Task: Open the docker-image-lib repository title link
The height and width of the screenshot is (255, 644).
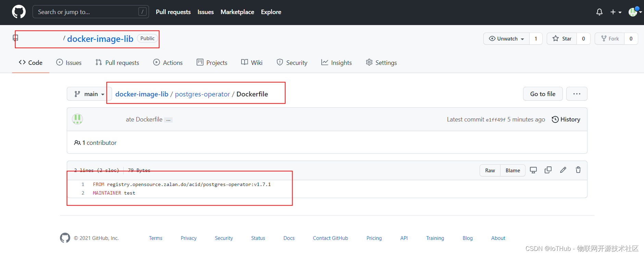Action: pyautogui.click(x=100, y=39)
